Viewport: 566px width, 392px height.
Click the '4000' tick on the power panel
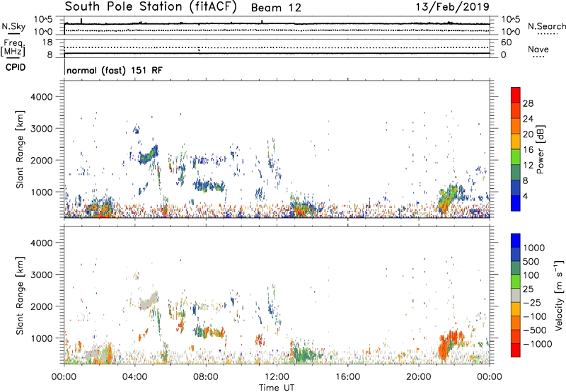pos(42,97)
